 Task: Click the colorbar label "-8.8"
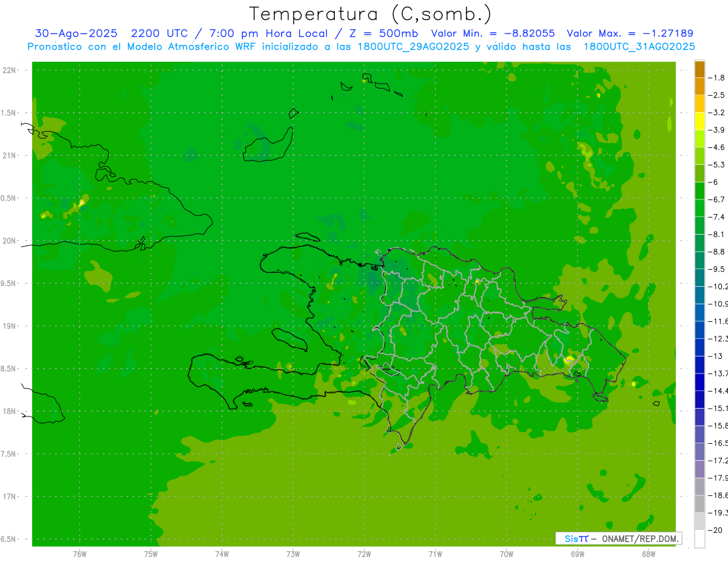716,252
